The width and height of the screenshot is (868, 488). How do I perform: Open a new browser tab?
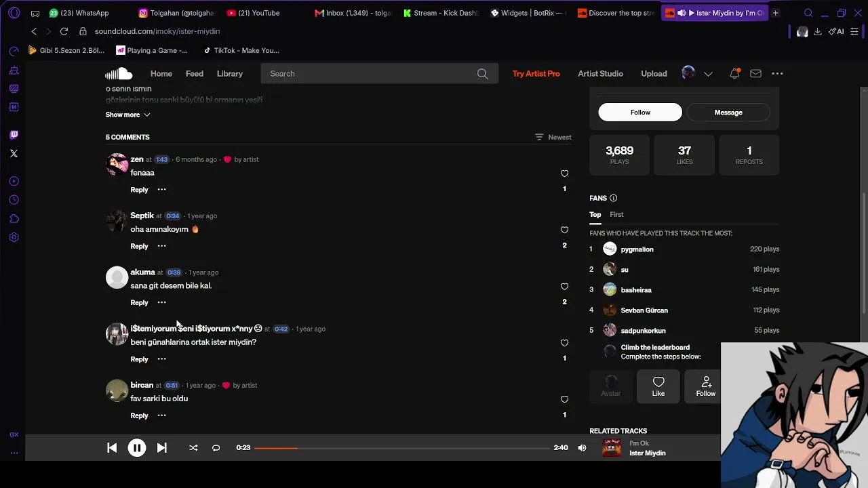(775, 13)
